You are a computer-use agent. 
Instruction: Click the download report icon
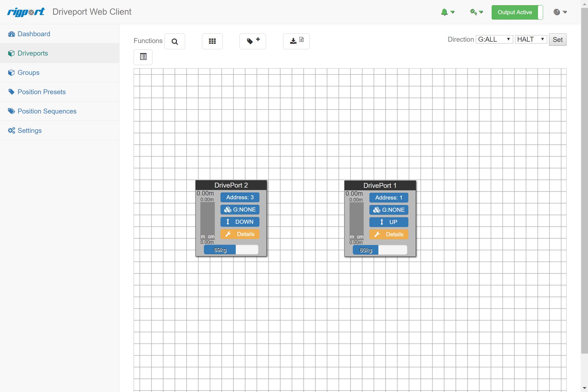[x=296, y=41]
